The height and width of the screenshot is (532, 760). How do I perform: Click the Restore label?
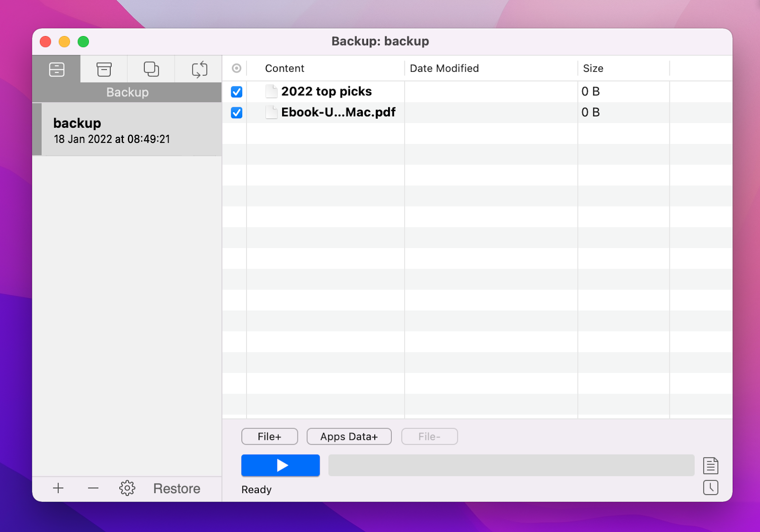point(176,488)
